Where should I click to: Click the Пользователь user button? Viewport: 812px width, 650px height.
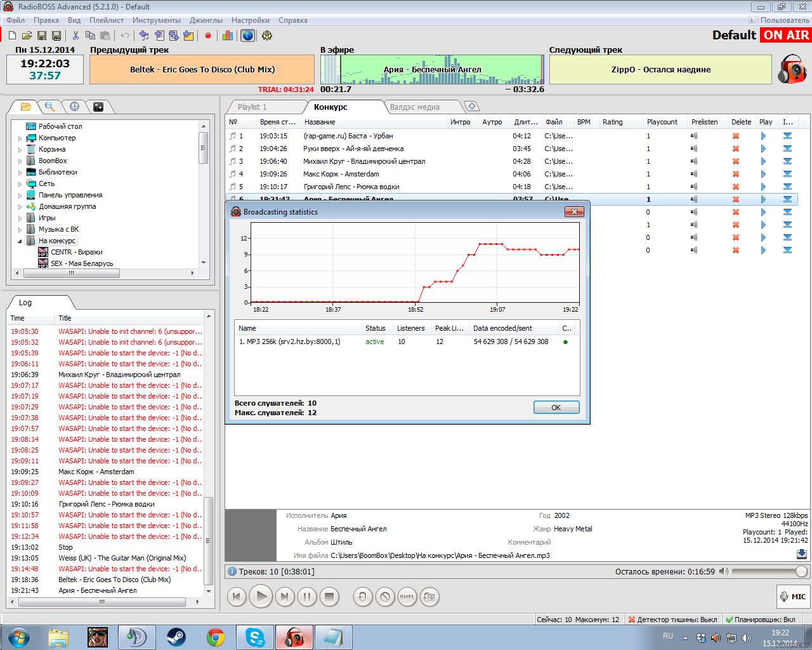pos(779,20)
